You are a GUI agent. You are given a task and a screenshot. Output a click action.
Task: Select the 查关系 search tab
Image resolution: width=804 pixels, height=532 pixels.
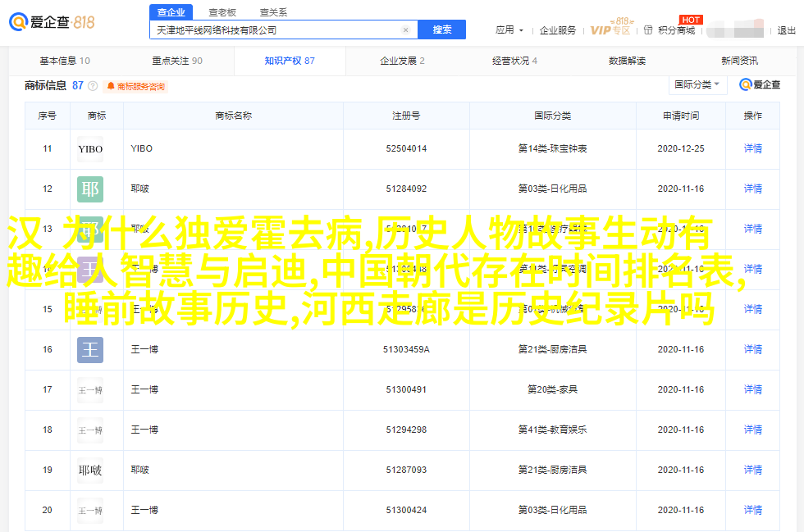[x=273, y=11]
